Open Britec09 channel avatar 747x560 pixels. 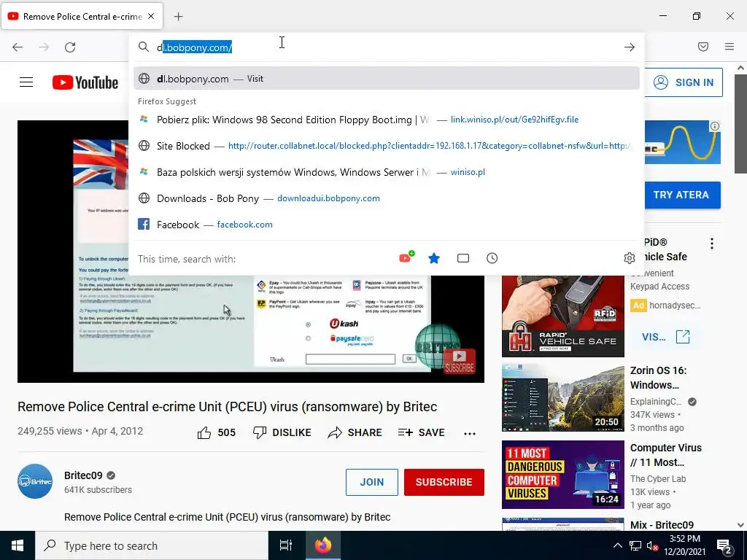pyautogui.click(x=35, y=481)
